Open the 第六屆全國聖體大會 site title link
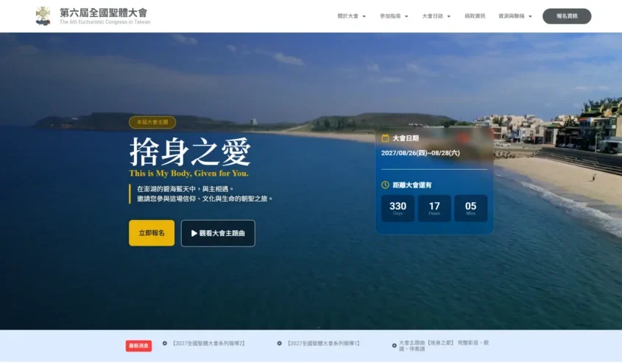 pyautogui.click(x=104, y=13)
